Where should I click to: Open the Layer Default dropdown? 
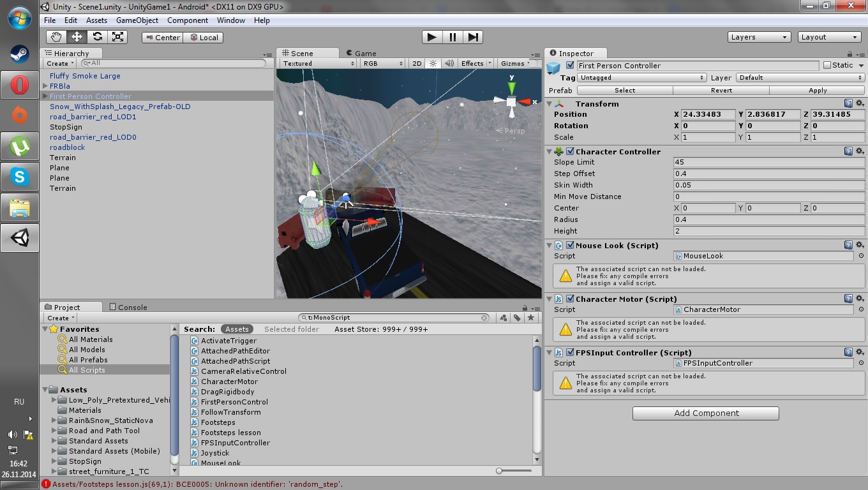(x=800, y=77)
